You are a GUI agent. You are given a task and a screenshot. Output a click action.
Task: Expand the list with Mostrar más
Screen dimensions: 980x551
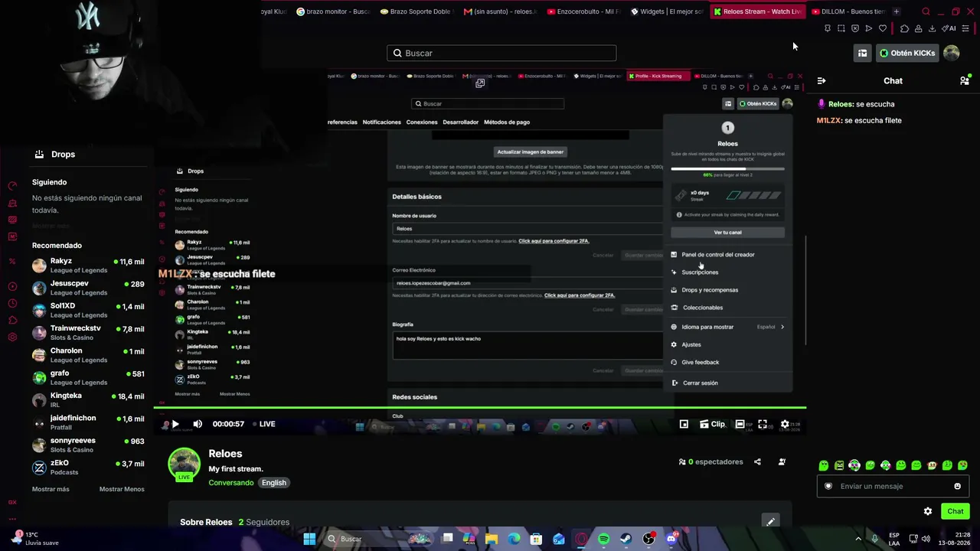pyautogui.click(x=51, y=489)
